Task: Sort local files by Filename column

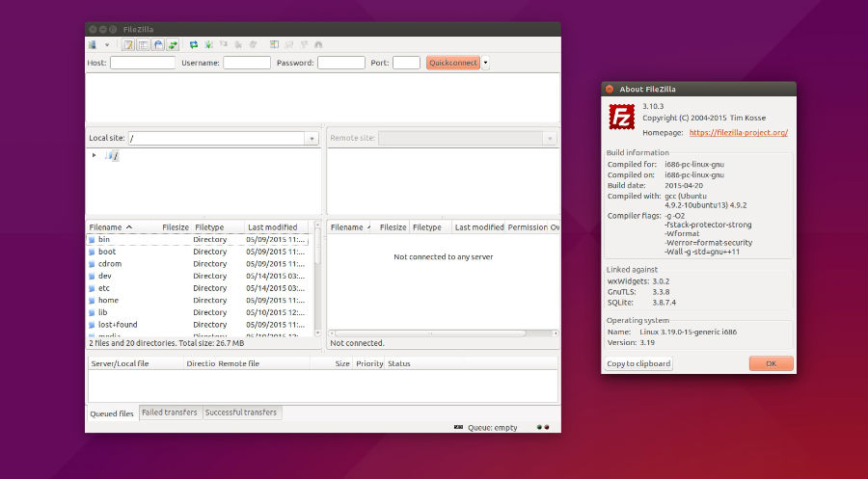Action: coord(122,227)
